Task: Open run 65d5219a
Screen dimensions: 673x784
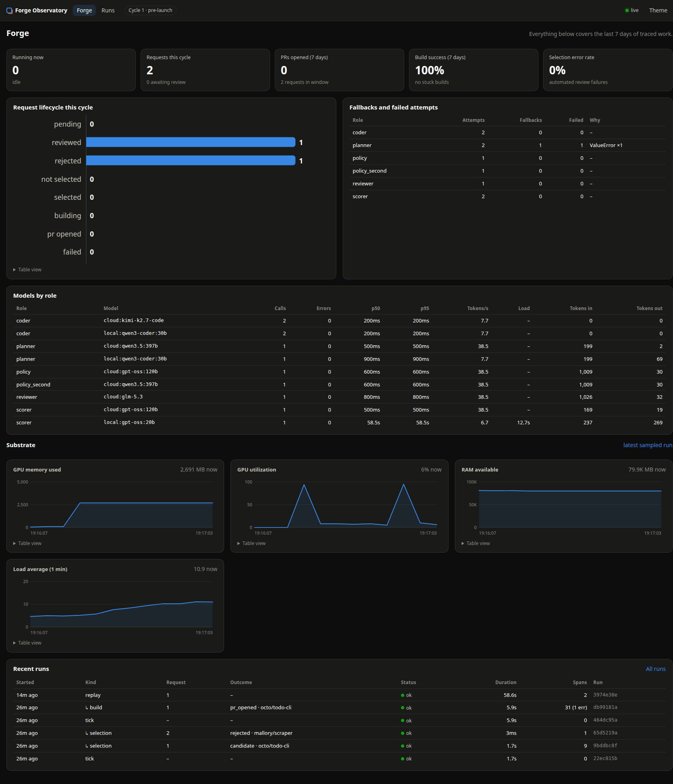Action: click(605, 733)
